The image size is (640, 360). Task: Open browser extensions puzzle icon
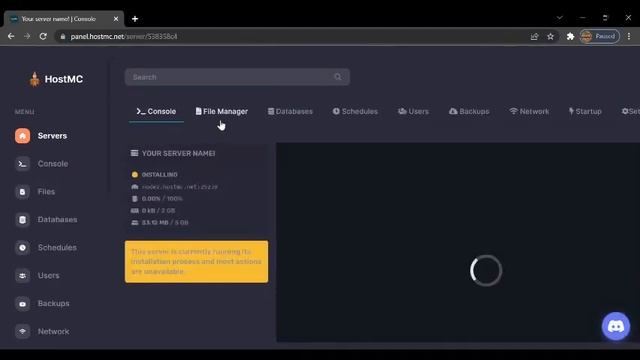(570, 36)
